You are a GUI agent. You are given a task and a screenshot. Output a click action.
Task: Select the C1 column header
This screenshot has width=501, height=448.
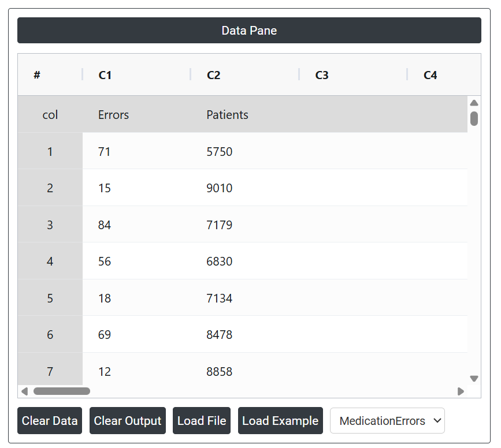(x=105, y=75)
